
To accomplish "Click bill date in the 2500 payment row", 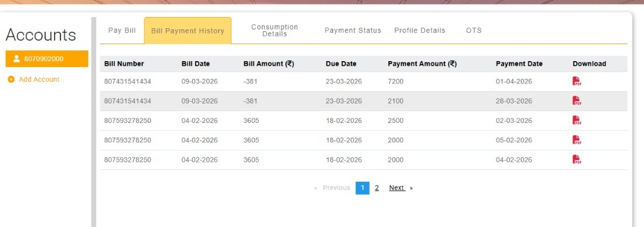I will pos(200,121).
